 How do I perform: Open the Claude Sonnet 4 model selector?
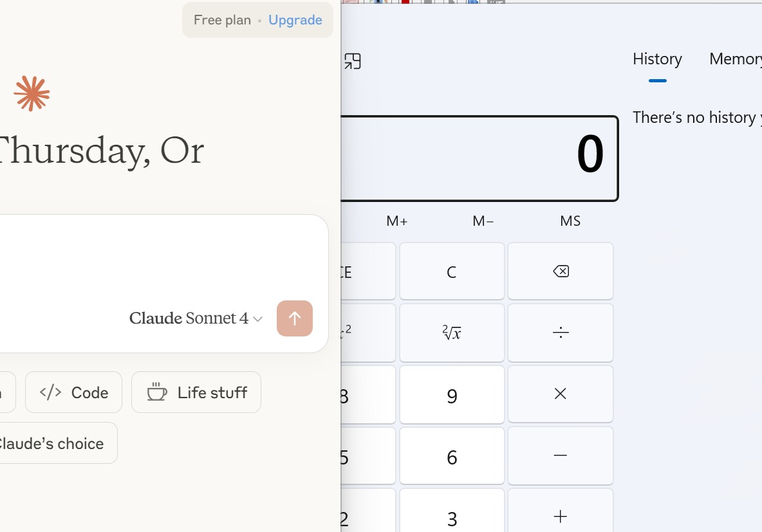point(196,318)
